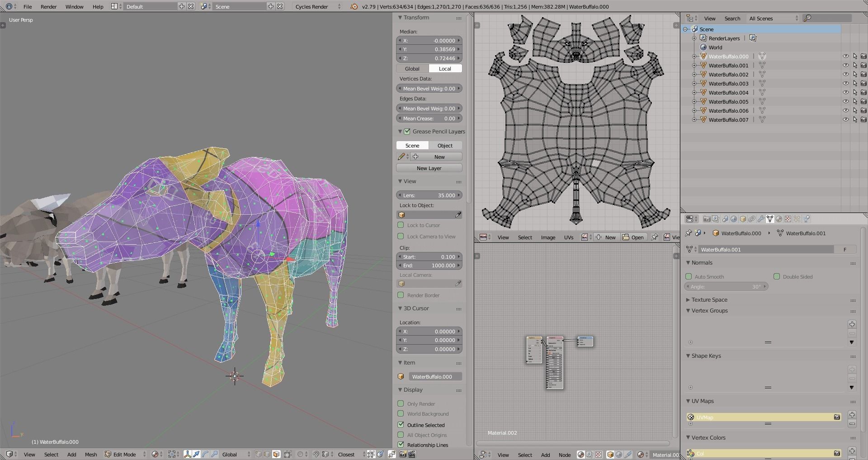Expand WaterBuffalo.004 in the outliner tree
868x460 pixels.
694,93
